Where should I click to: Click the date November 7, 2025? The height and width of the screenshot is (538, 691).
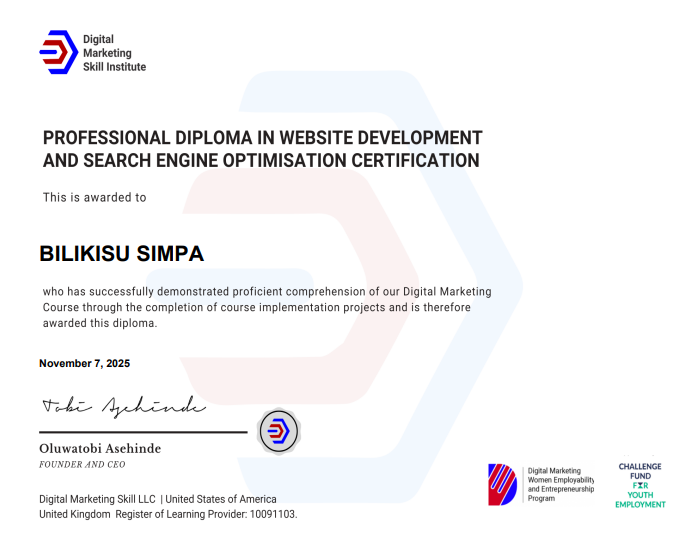[x=84, y=363]
